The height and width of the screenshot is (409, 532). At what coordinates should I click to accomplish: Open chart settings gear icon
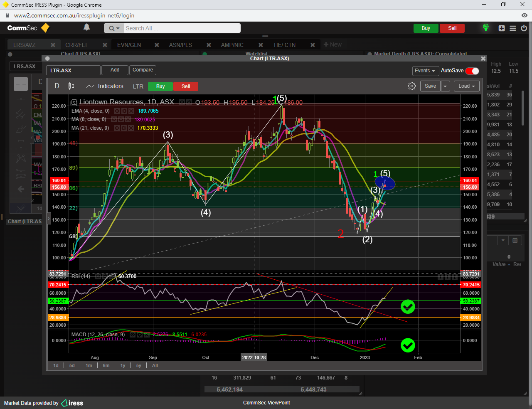click(x=412, y=86)
